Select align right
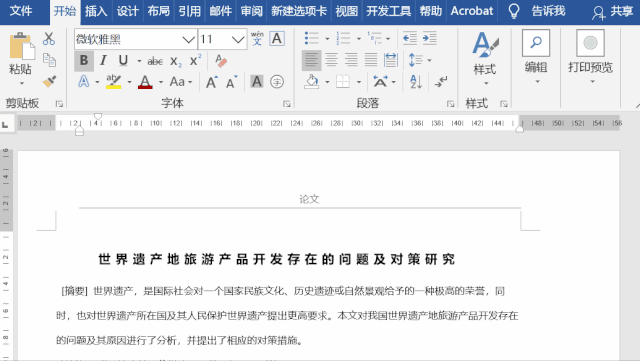The height and width of the screenshot is (361, 640). (351, 60)
